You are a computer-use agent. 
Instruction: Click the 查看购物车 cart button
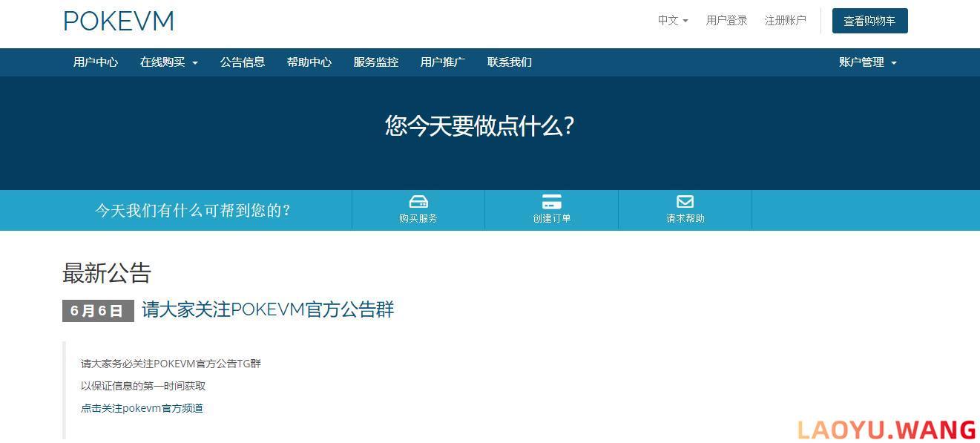[869, 21]
